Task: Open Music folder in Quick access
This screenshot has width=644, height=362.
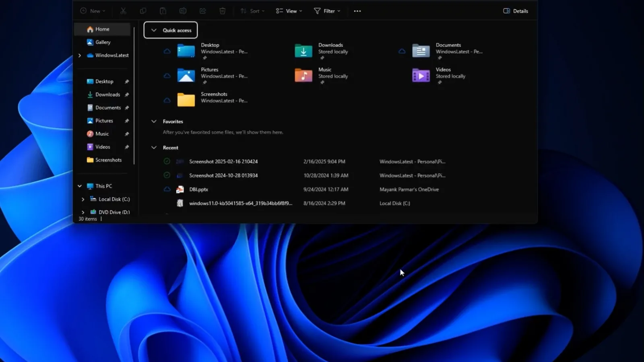Action: (322, 76)
